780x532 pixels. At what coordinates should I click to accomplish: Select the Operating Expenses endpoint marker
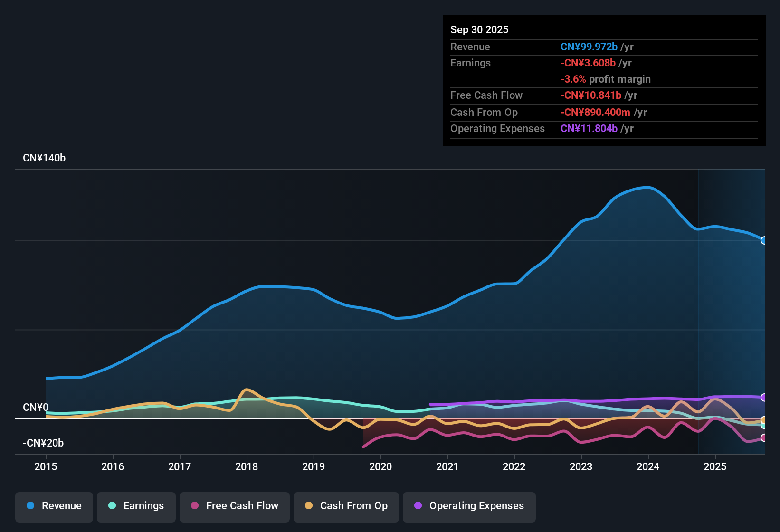(763, 398)
